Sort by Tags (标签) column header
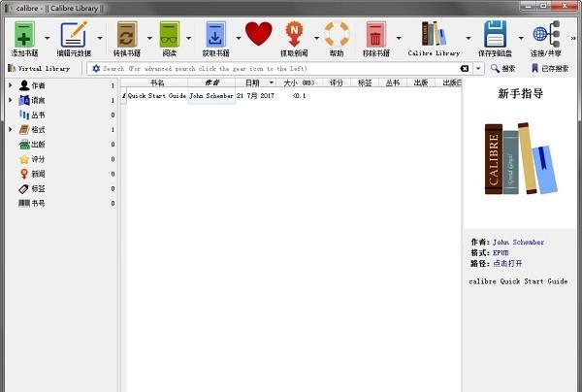This screenshot has width=582, height=392. pyautogui.click(x=365, y=82)
